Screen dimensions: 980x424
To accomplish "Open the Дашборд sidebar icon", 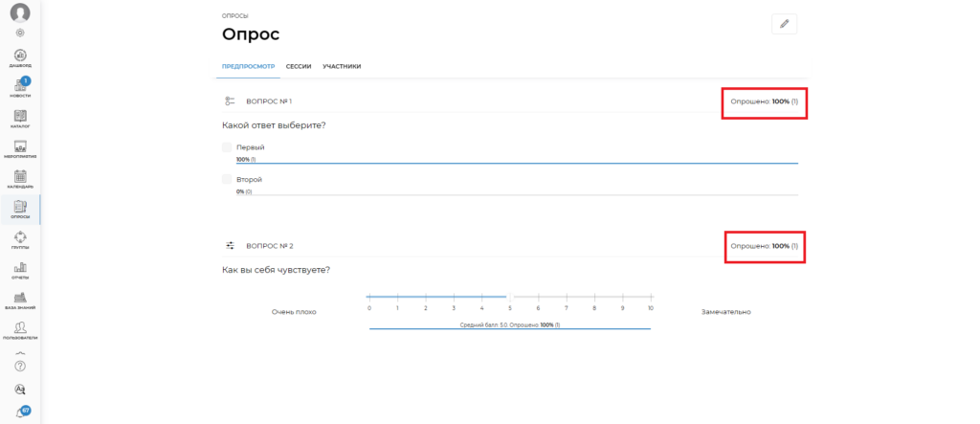I will click(x=20, y=56).
